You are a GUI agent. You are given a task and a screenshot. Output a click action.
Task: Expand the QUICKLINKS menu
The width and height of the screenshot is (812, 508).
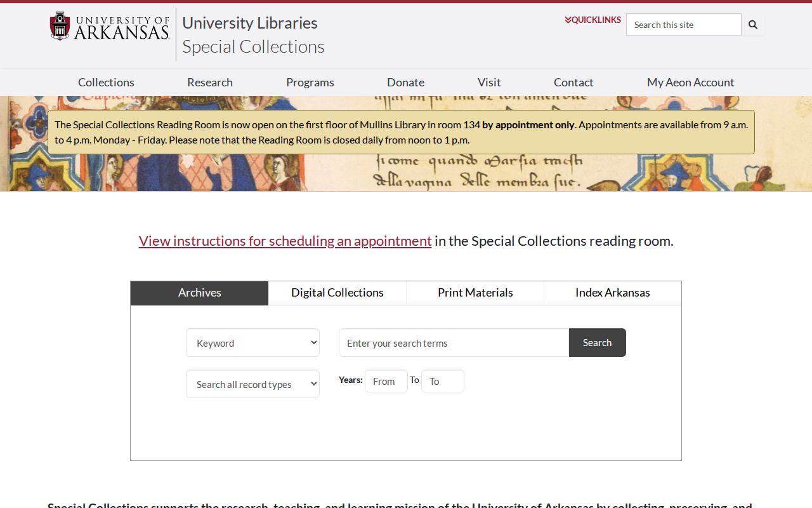pyautogui.click(x=593, y=20)
